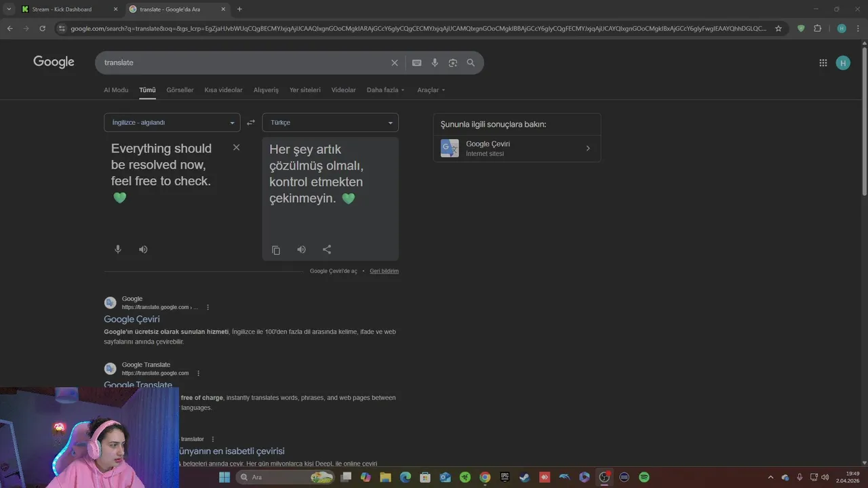
Task: Switch to Kısa videolar tab
Action: click(223, 90)
